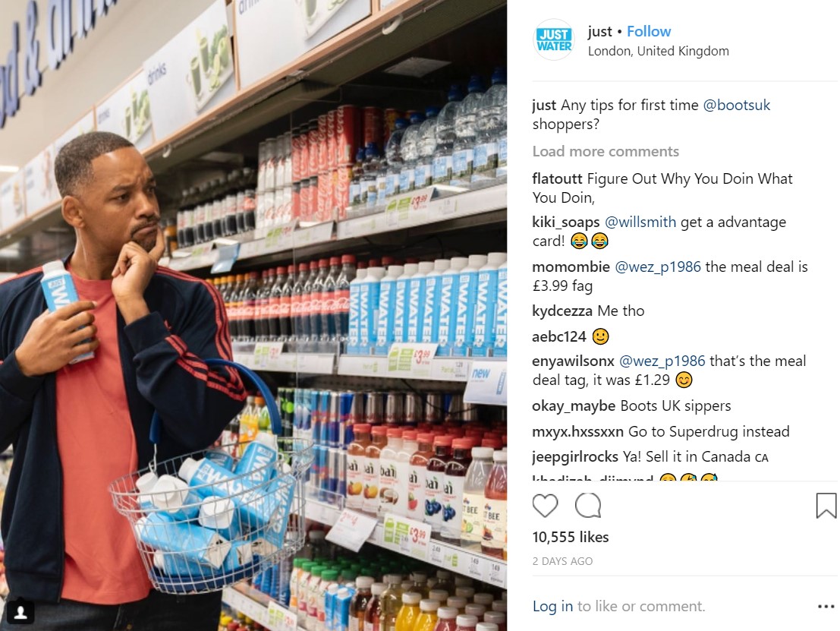Follow the just account
This screenshot has height=631, width=840.
click(x=649, y=32)
